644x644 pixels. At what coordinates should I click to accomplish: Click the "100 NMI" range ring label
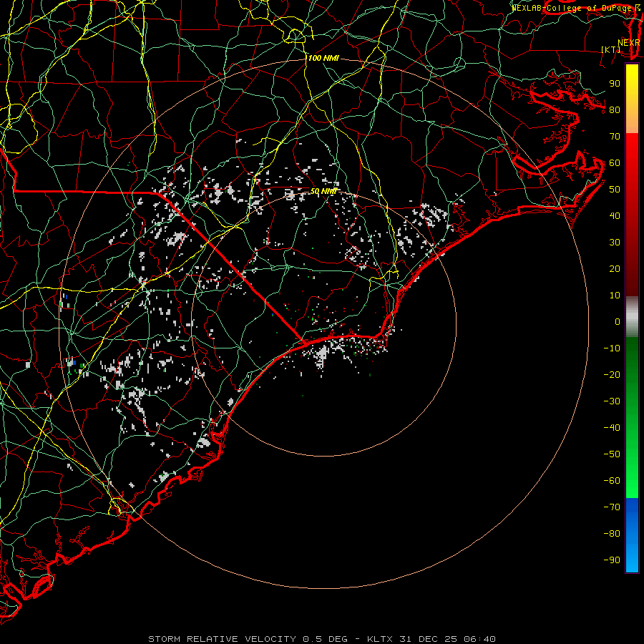pyautogui.click(x=323, y=59)
